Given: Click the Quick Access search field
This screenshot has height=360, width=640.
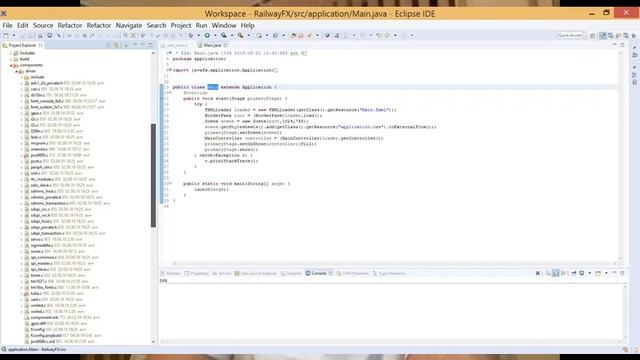Looking at the screenshot, I should tap(570, 36).
